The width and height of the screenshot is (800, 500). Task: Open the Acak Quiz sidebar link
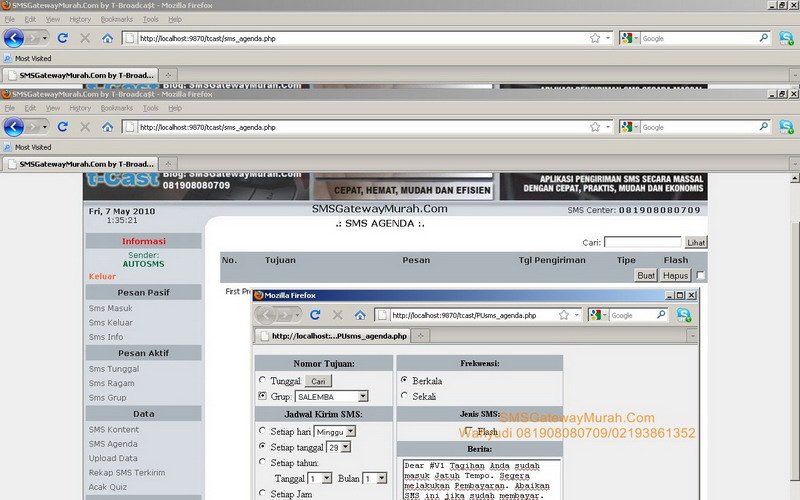coord(107,487)
